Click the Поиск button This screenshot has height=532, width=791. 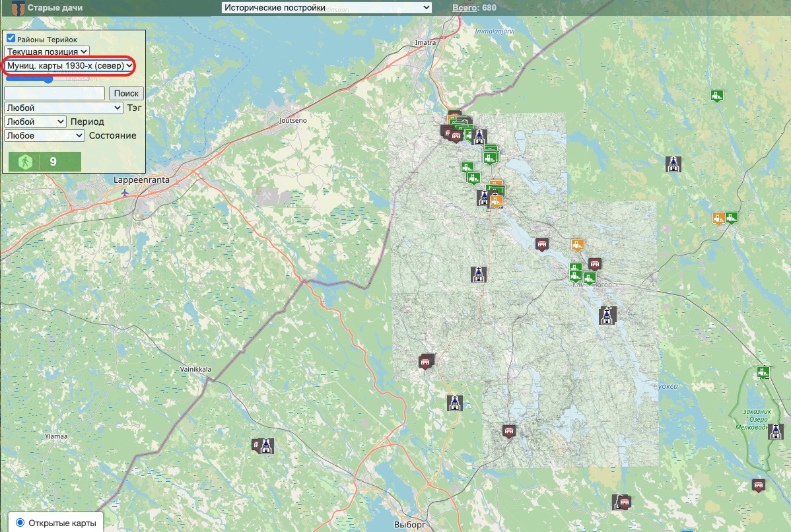(126, 94)
